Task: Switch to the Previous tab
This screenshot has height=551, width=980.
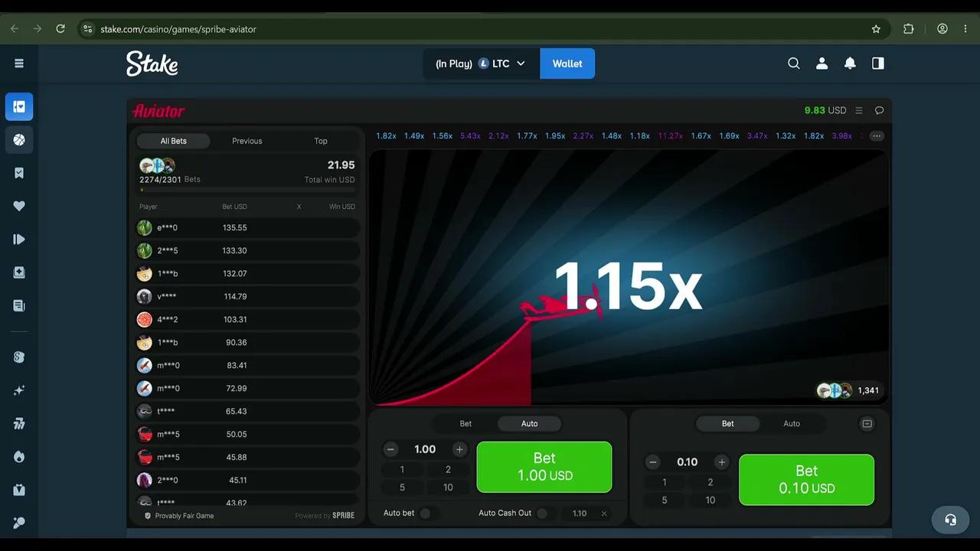Action: (247, 141)
